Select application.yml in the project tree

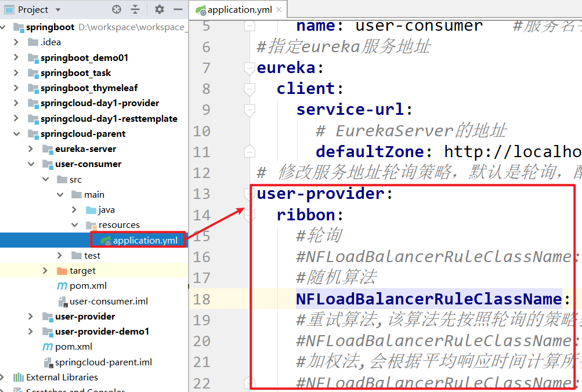click(144, 240)
